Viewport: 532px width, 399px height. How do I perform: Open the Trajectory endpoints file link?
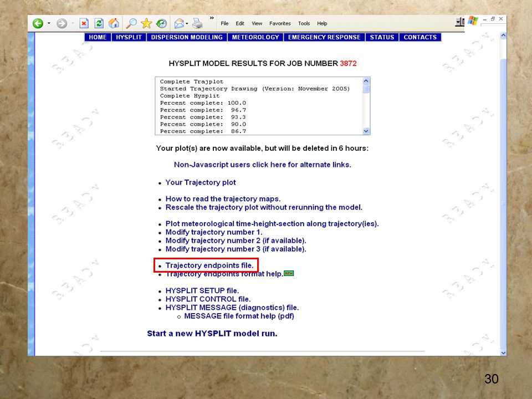point(209,265)
